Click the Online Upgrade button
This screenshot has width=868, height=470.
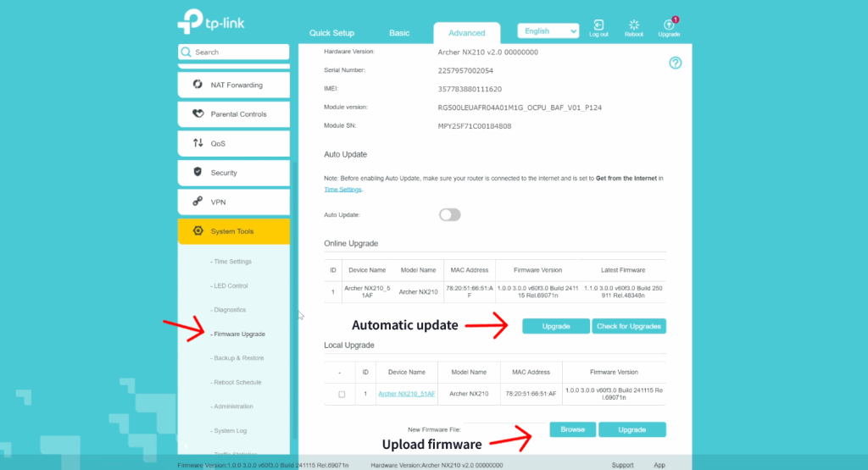point(556,326)
